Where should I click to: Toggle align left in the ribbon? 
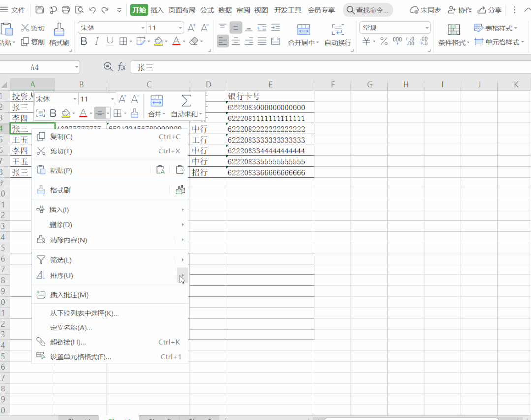[x=222, y=42]
